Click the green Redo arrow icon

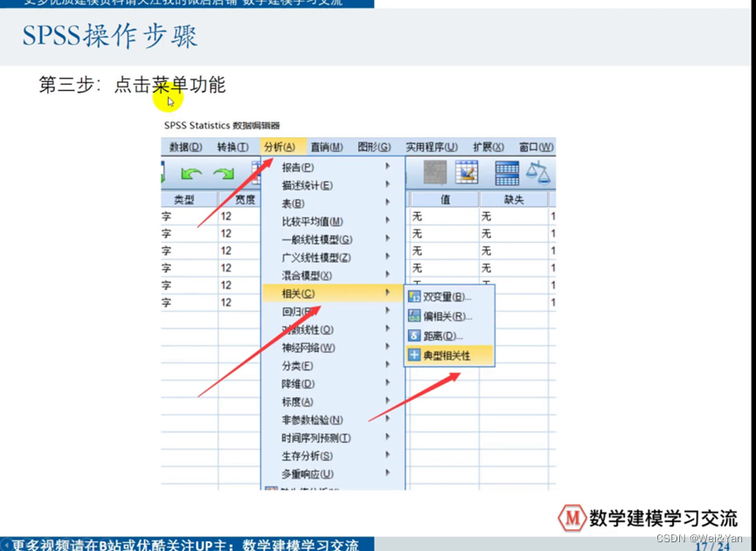pyautogui.click(x=224, y=174)
